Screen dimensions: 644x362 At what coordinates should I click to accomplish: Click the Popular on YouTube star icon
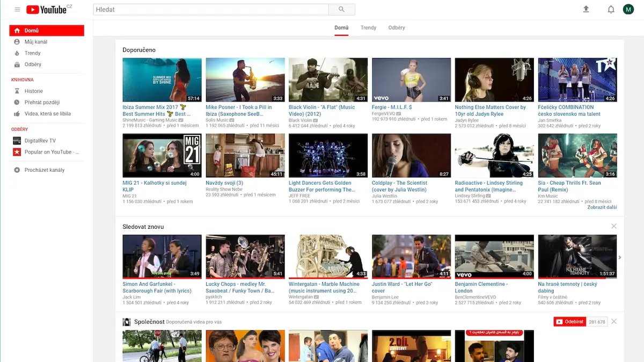click(17, 152)
